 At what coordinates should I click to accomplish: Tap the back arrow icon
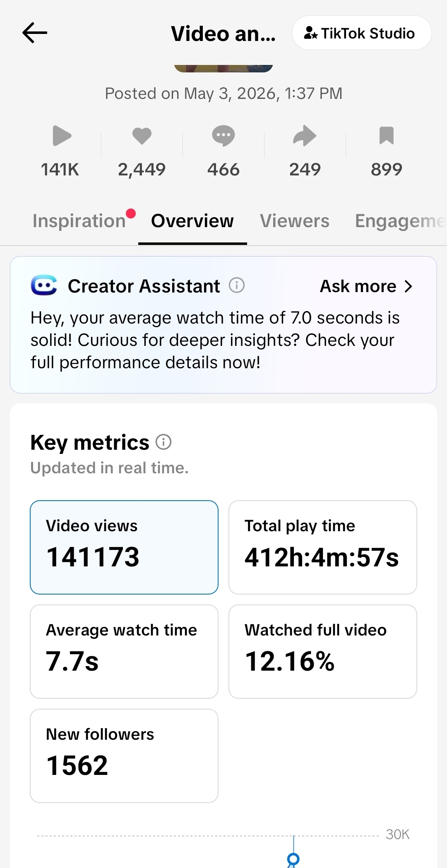tap(35, 33)
